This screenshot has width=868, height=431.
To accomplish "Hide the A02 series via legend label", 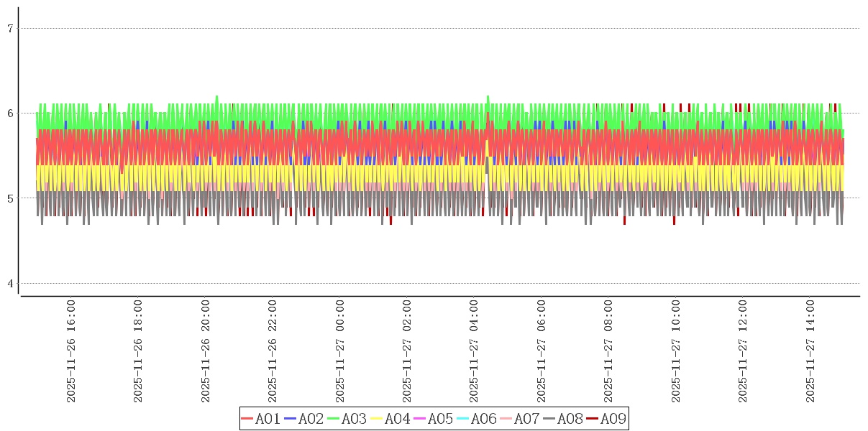I will pos(311,419).
